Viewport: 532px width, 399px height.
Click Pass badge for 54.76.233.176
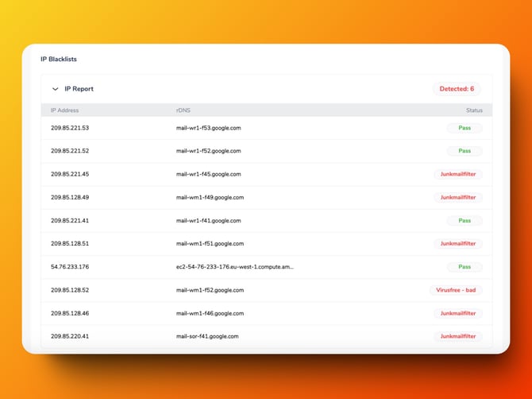[464, 267]
